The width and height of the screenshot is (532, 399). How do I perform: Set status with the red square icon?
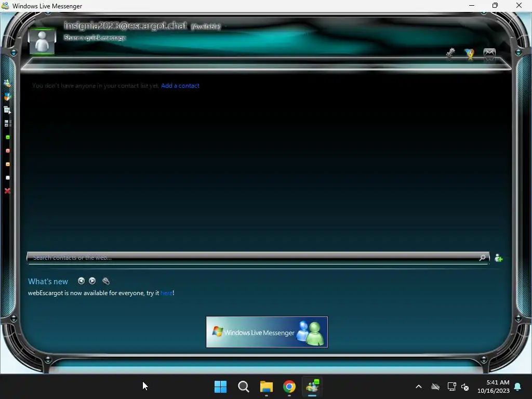8,151
